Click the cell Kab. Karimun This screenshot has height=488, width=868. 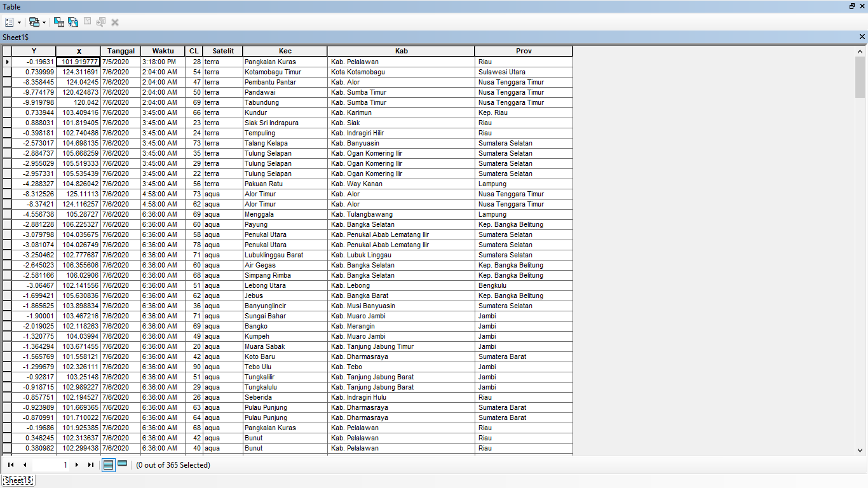tap(402, 112)
